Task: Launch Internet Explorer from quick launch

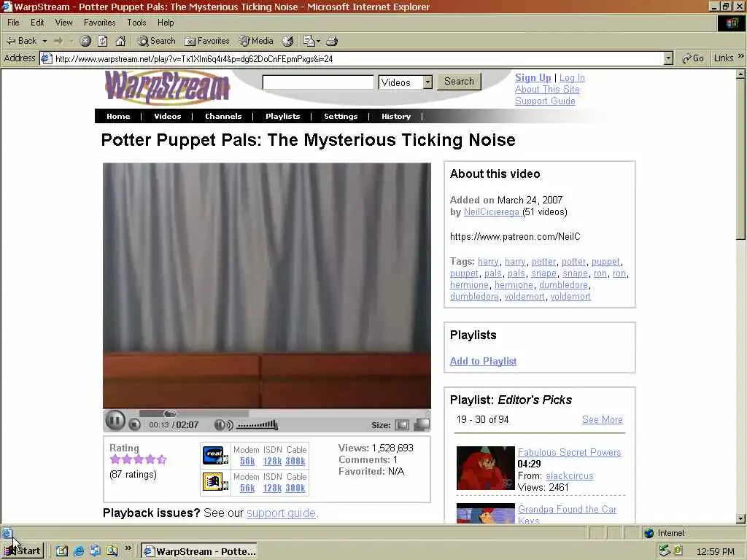Action: 79,551
